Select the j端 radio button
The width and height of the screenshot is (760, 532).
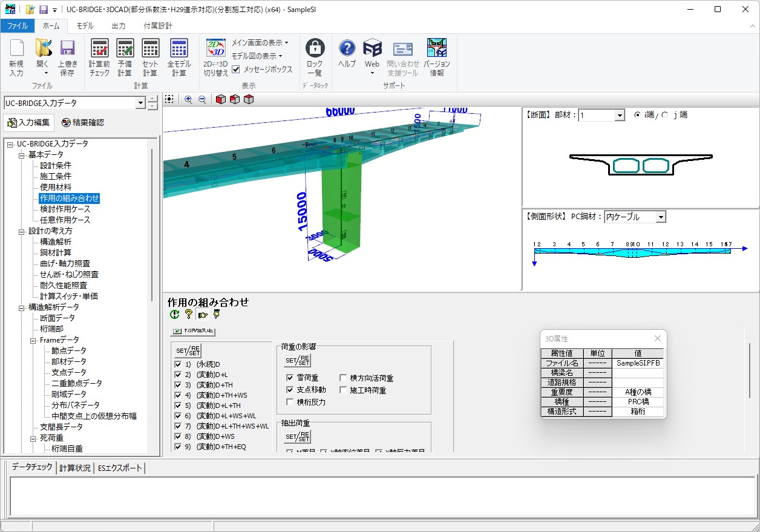tap(665, 115)
